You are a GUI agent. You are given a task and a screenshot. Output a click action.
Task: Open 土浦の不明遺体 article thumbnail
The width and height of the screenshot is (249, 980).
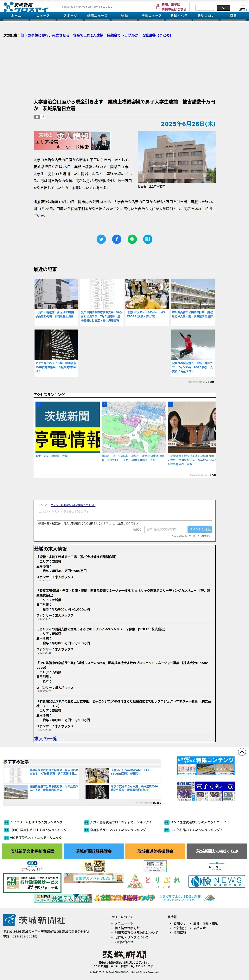[56, 294]
